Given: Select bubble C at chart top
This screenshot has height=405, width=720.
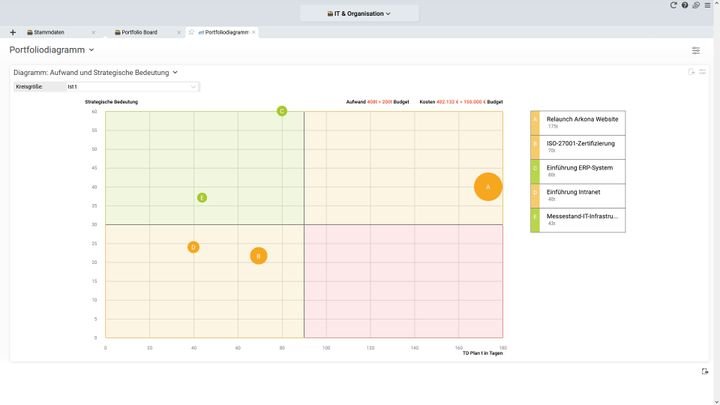Looking at the screenshot, I should tap(282, 111).
